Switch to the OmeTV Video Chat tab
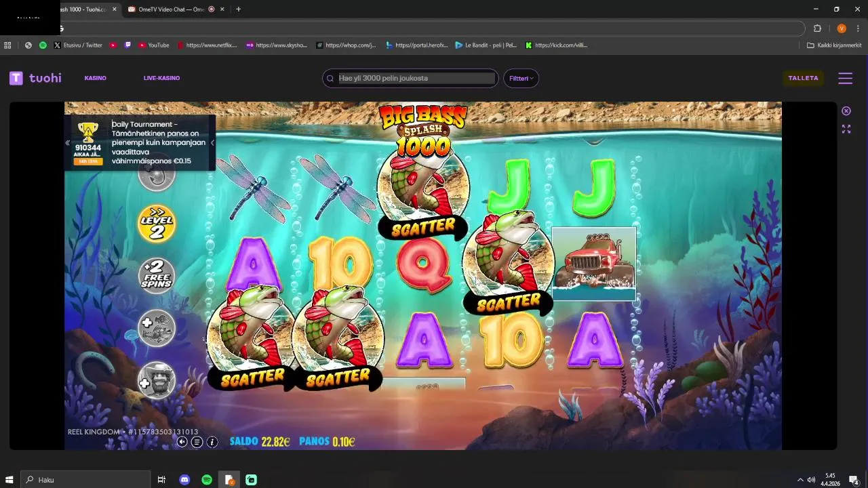Viewport: 868px width, 488px height. point(171,9)
